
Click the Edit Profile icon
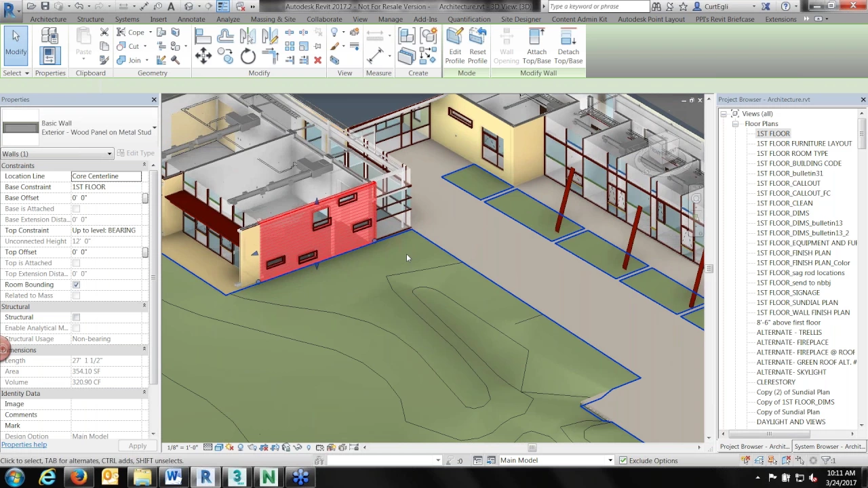[x=455, y=47]
